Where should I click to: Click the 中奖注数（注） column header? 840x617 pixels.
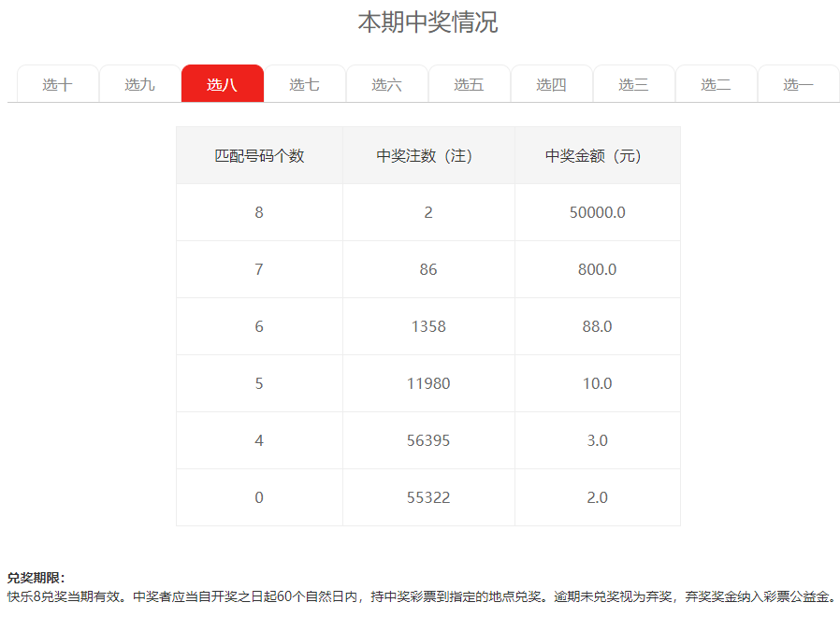[x=428, y=156]
